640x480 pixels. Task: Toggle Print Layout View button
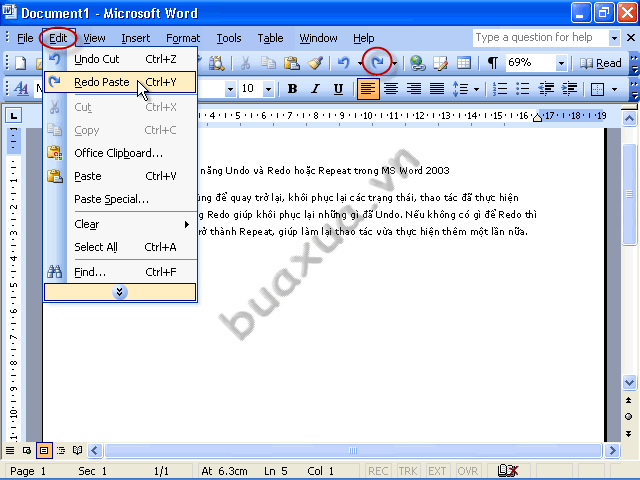pyautogui.click(x=44, y=451)
